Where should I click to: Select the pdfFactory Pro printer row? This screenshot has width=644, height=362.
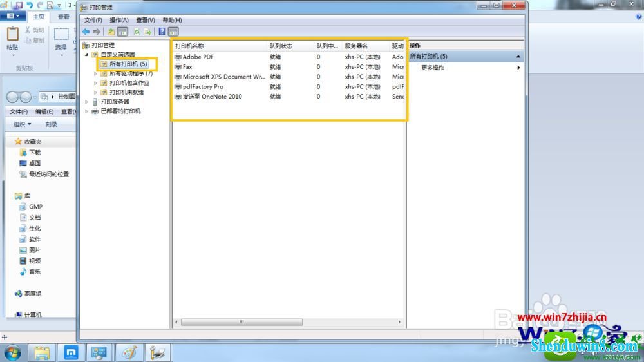[289, 87]
